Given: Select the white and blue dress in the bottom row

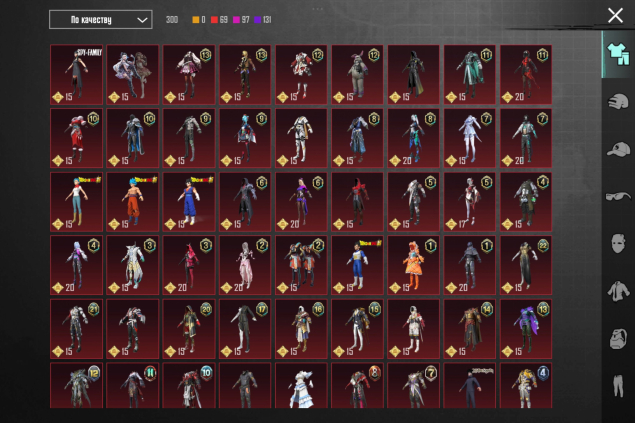Looking at the screenshot, I should (301, 385).
